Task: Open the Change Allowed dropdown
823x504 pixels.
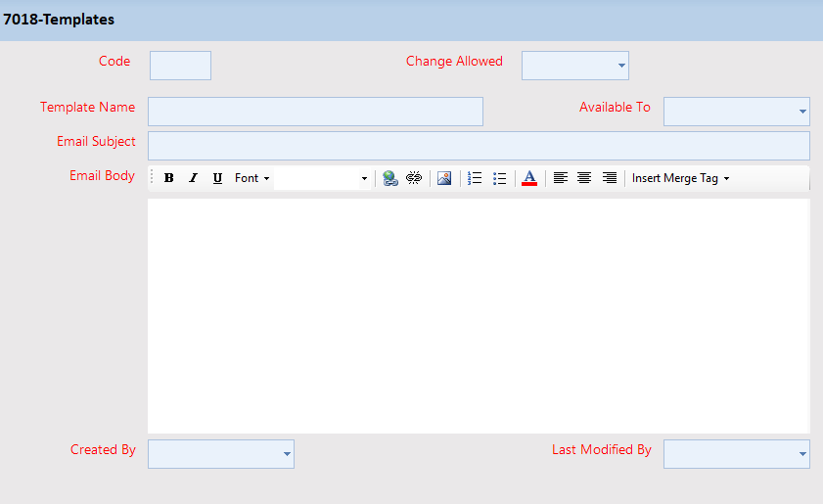Action: pos(575,66)
